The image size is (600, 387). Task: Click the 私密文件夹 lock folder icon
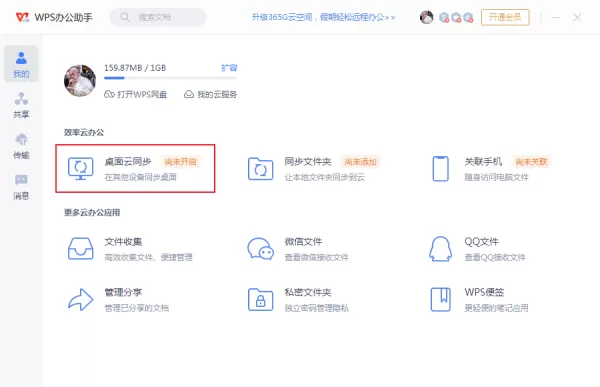260,299
